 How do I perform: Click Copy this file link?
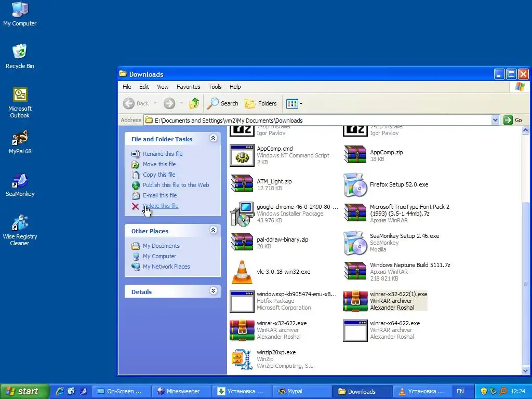point(159,175)
